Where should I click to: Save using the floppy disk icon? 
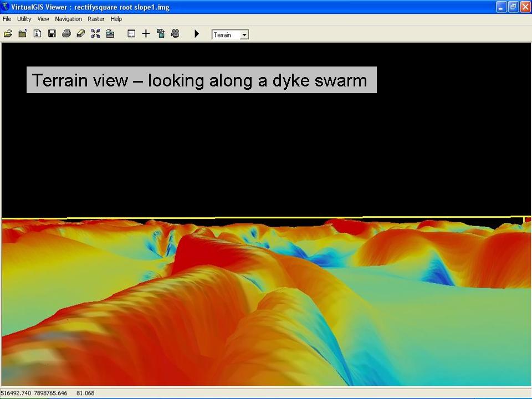pos(52,34)
